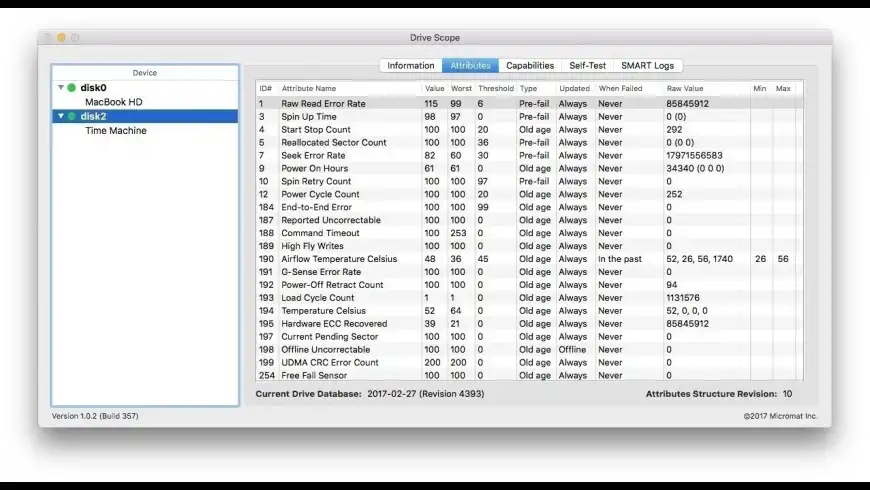The image size is (870, 490).
Task: Select the Temperature Celsius row with ID 194
Action: pos(529,311)
